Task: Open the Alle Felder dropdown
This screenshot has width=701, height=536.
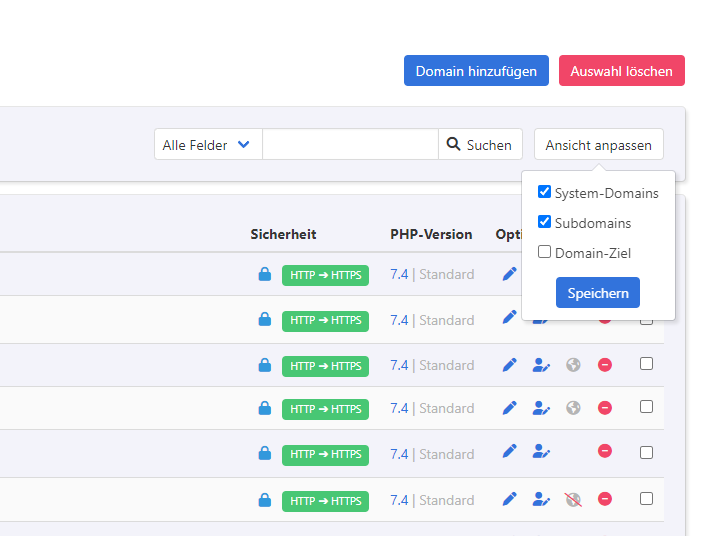Action: tap(208, 145)
